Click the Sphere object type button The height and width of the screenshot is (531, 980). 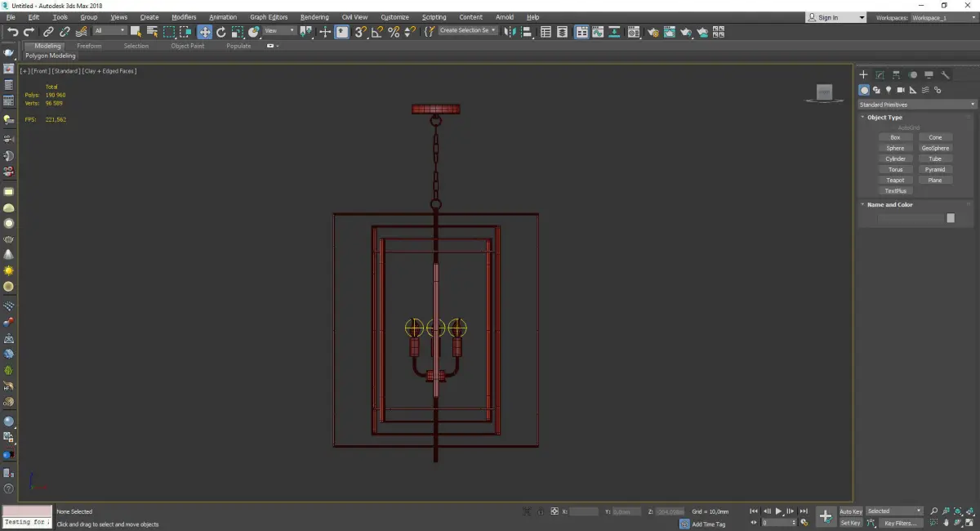coord(895,149)
